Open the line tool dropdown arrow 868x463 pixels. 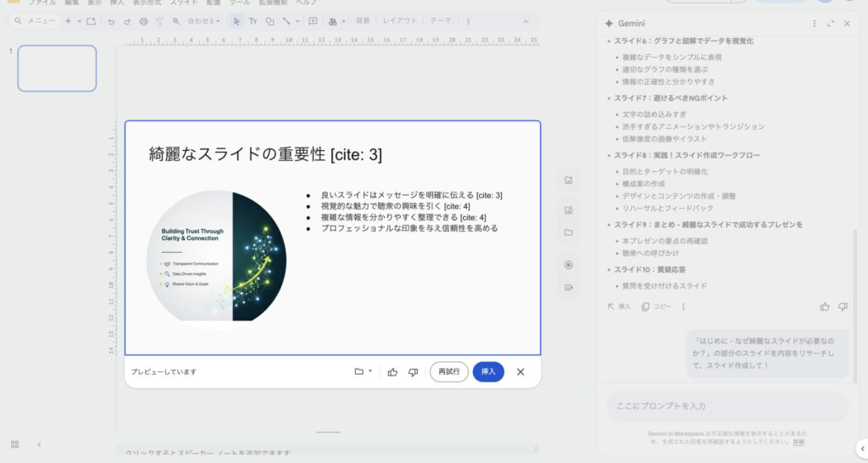pyautogui.click(x=298, y=20)
